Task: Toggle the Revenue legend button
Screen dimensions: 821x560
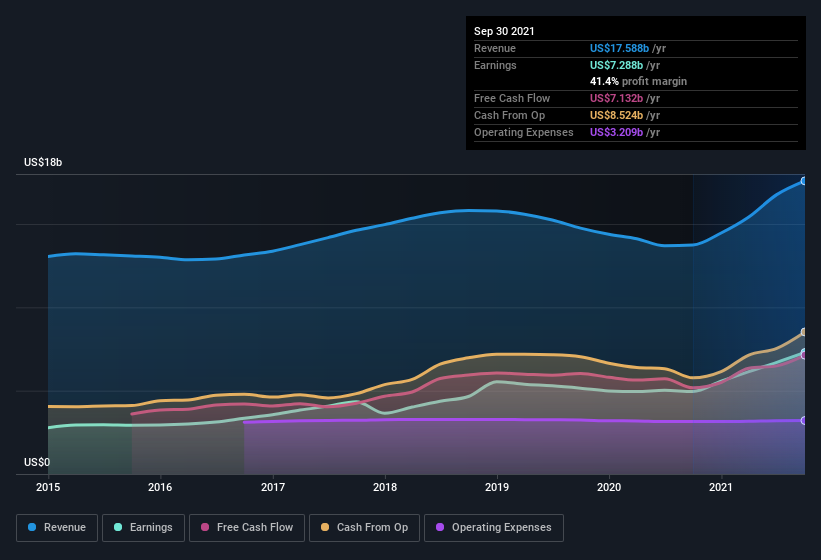Action: (57, 528)
